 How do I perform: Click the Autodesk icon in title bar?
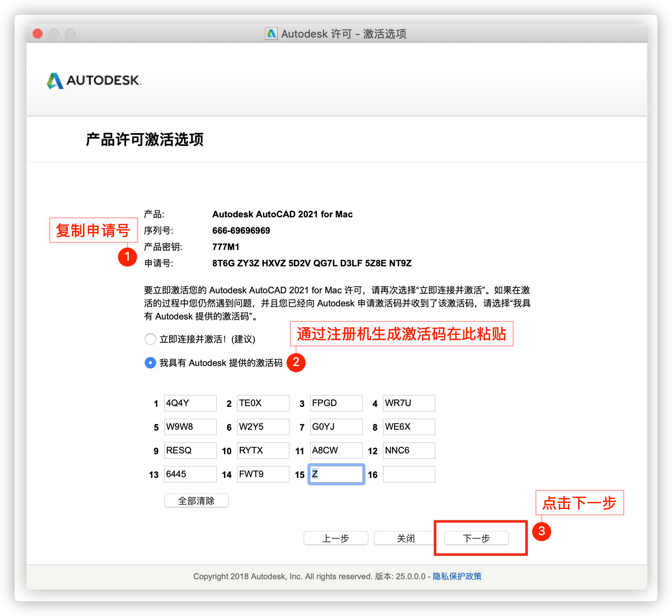click(x=271, y=33)
